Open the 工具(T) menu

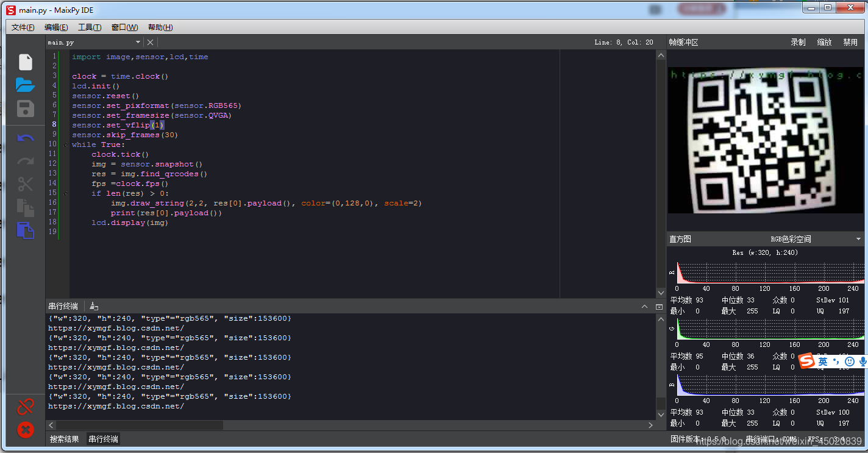(x=90, y=27)
